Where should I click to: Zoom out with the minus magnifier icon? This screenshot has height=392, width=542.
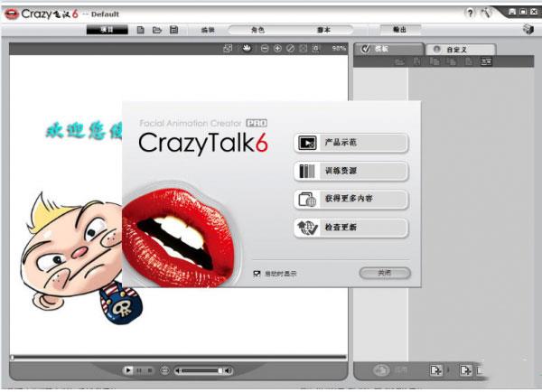click(265, 49)
